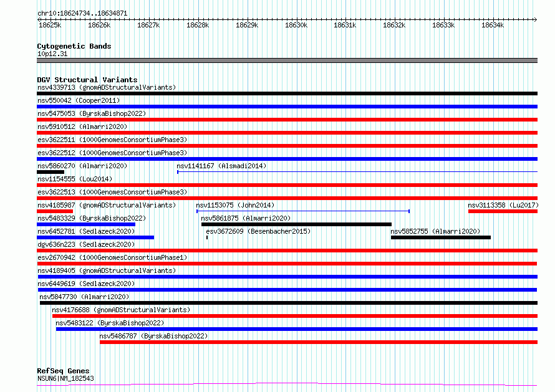Select nsv5486787 ByrskaBishop2022 label

pyautogui.click(x=153, y=336)
